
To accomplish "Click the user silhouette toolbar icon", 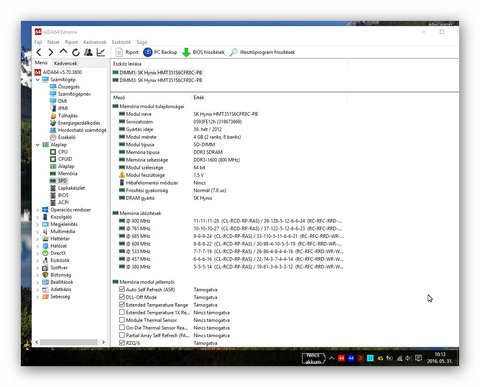I will coord(88,52).
